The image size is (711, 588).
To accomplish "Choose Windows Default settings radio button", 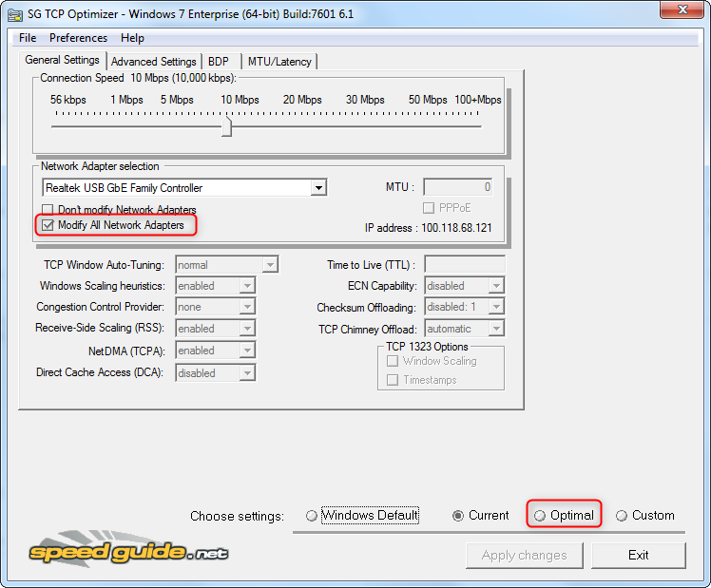I will [x=312, y=516].
